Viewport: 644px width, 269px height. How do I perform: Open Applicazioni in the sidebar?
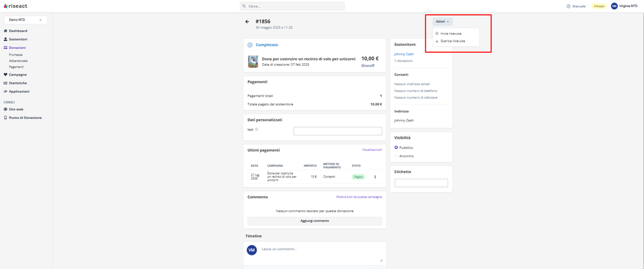click(x=19, y=92)
